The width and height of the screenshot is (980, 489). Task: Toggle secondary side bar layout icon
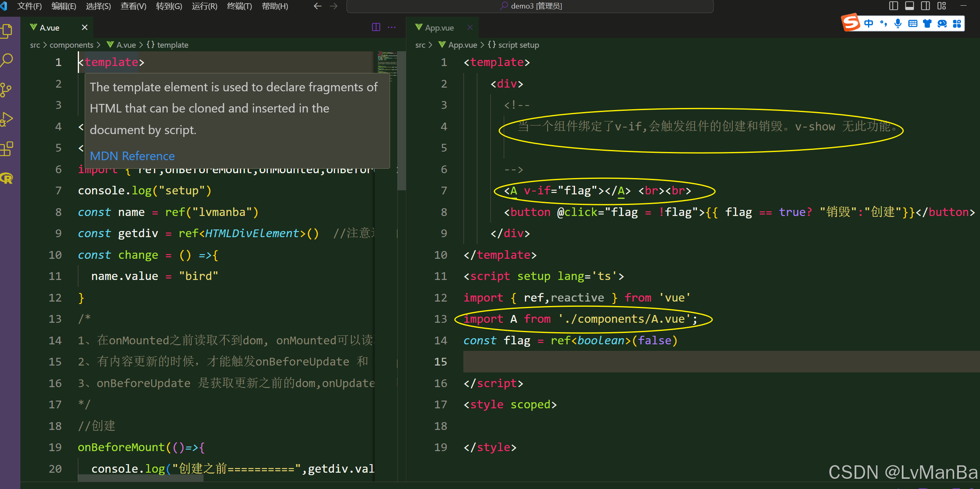[925, 6]
